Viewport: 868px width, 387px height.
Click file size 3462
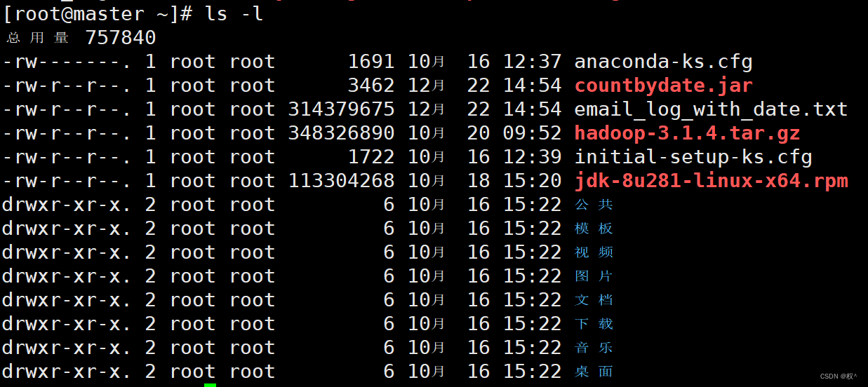[x=371, y=86]
